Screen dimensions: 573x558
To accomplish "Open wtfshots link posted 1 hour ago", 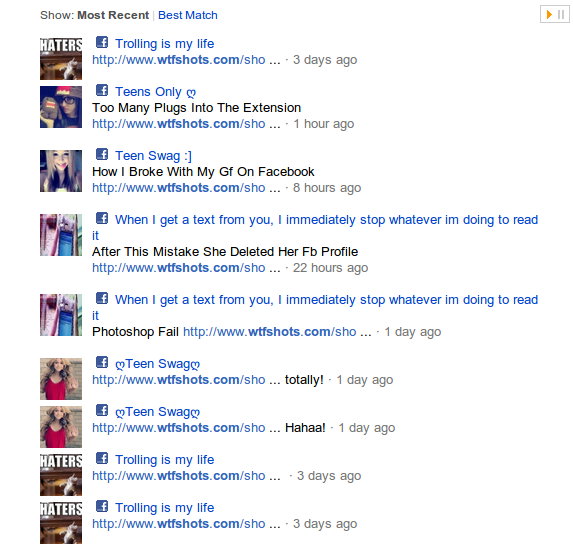I will [x=186, y=124].
